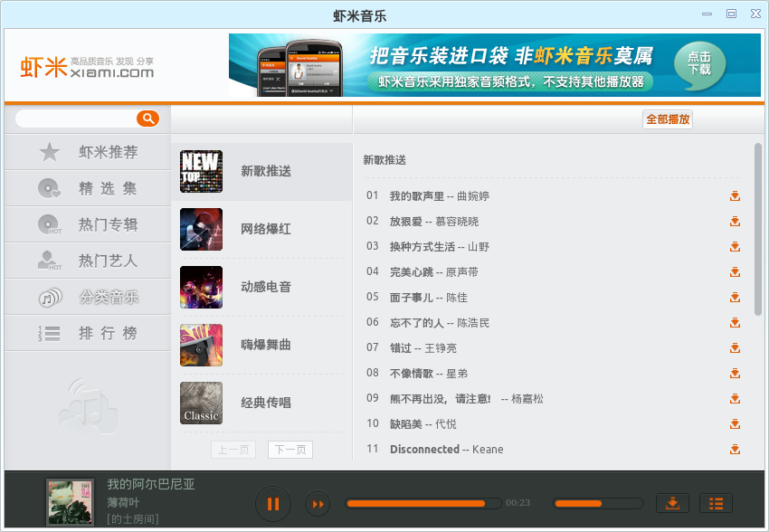This screenshot has width=769, height=532.
Task: Open 排行榜 charts section
Action: 88,334
